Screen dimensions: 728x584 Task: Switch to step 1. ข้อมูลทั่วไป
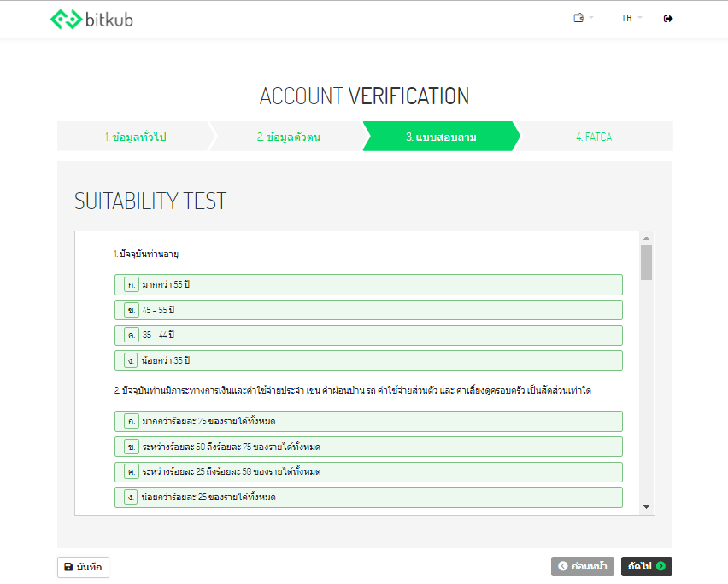135,137
